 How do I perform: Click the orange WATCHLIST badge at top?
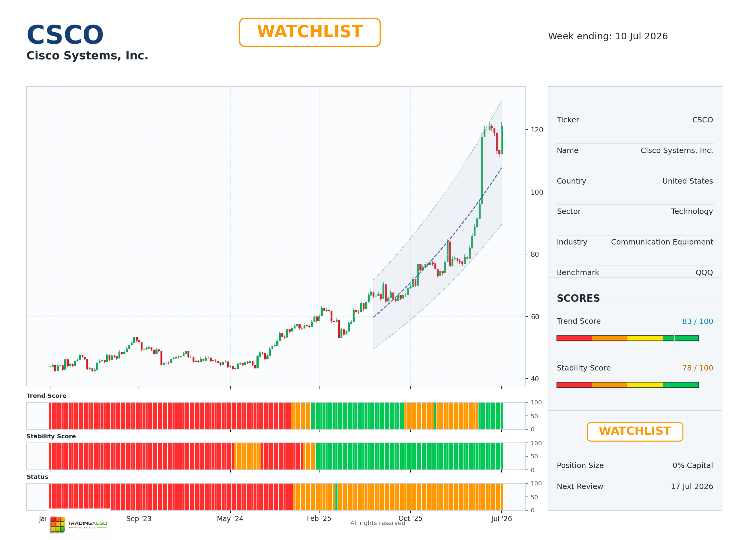pyautogui.click(x=310, y=32)
